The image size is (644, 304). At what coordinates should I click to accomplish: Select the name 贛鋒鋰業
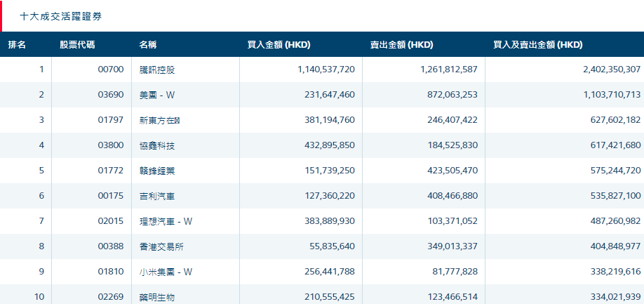[157, 171]
